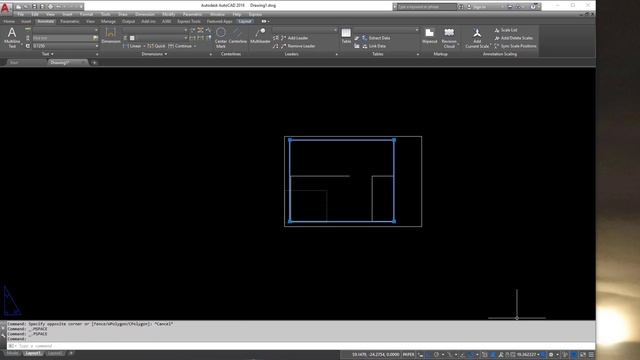The width and height of the screenshot is (640, 360).
Task: Open workspace switching gear in status bar
Action: pos(551,355)
